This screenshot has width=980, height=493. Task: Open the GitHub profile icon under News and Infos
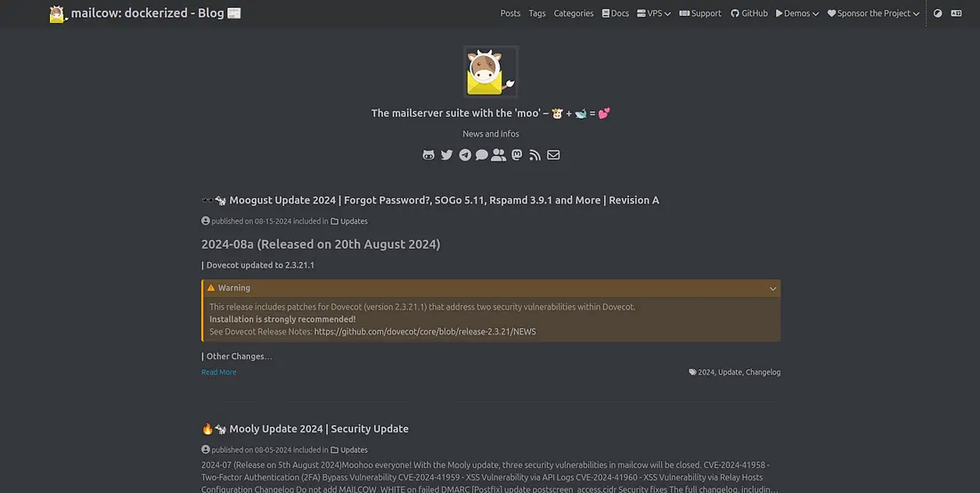click(429, 155)
